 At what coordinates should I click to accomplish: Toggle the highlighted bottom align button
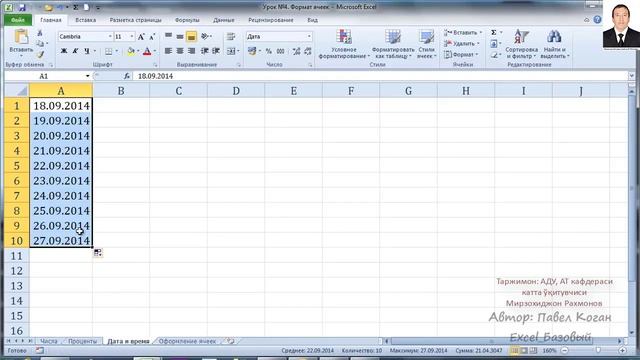pos(191,36)
